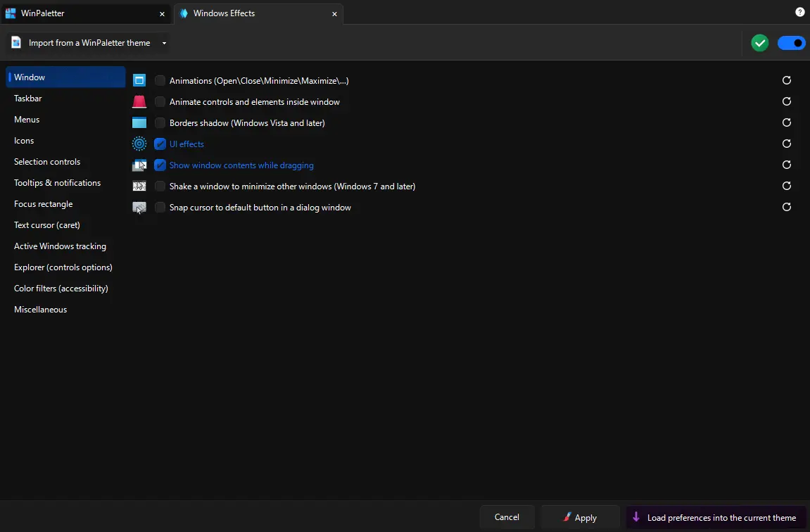This screenshot has height=532, width=810.
Task: Reset Snap cursor to default button
Action: [x=786, y=207]
